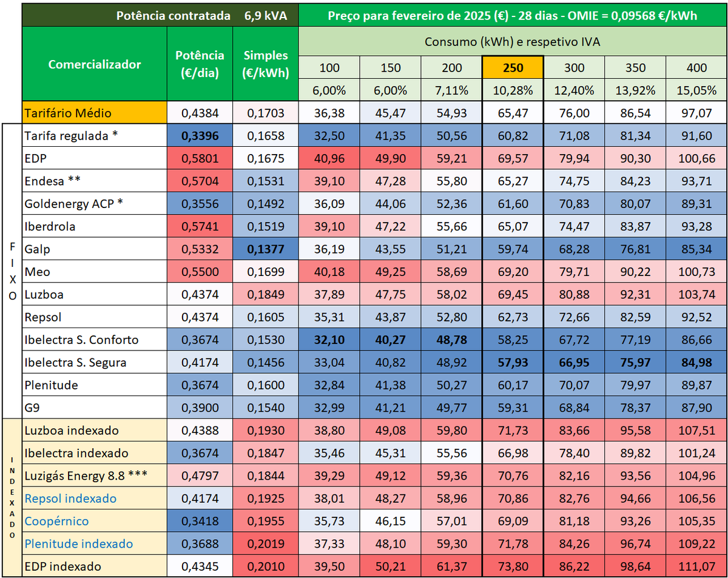Click the Luzboa fixed tariff cell

(x=95, y=295)
